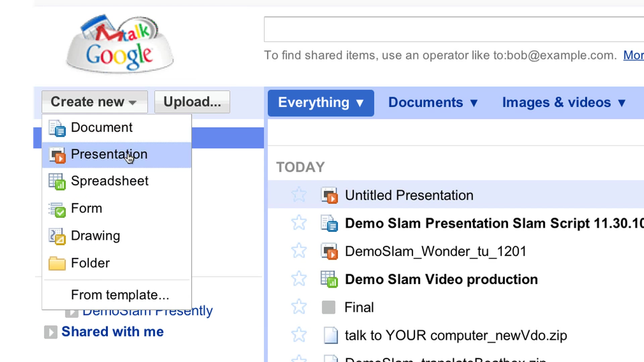The width and height of the screenshot is (644, 362).
Task: Star the DemoSlam_Wonder_tu_1201 file
Action: (x=299, y=251)
